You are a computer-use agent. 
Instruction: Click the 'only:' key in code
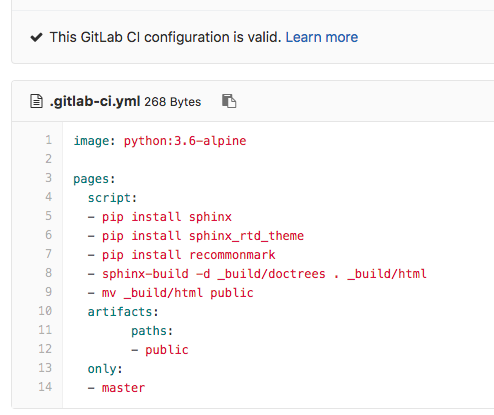coord(105,369)
